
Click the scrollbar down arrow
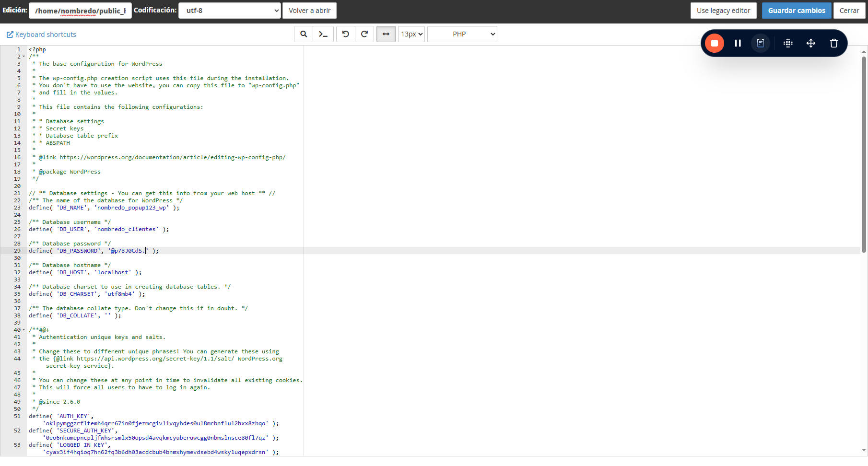(864, 450)
